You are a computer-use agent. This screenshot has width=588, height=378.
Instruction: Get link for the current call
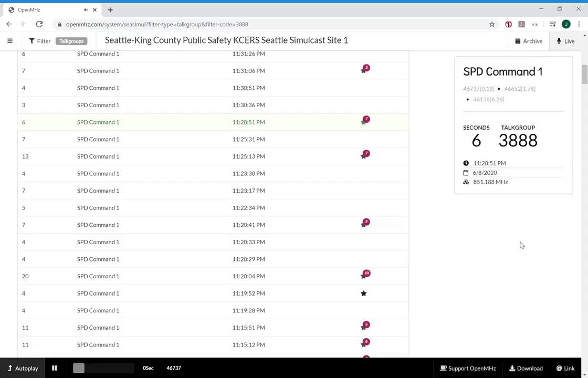[565, 368]
